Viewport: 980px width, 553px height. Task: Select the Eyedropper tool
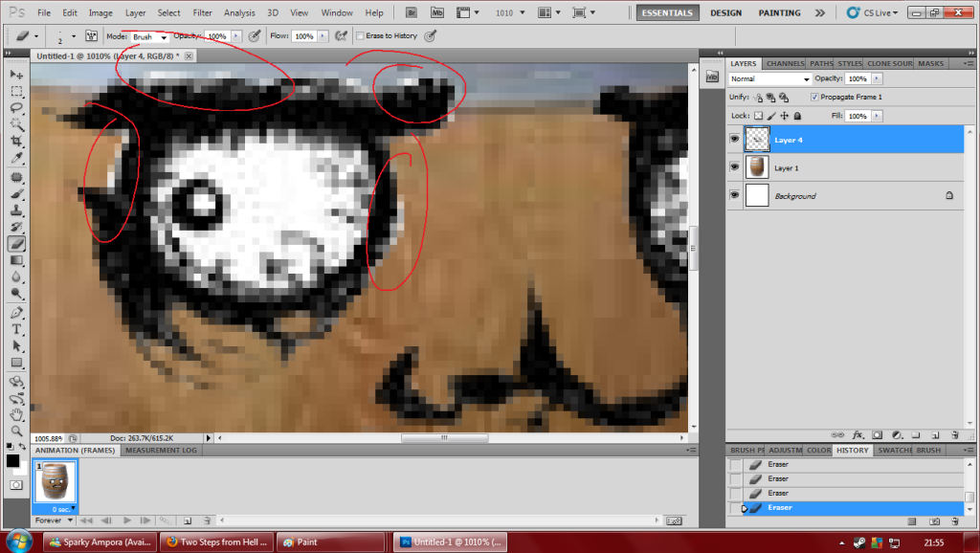coord(16,158)
